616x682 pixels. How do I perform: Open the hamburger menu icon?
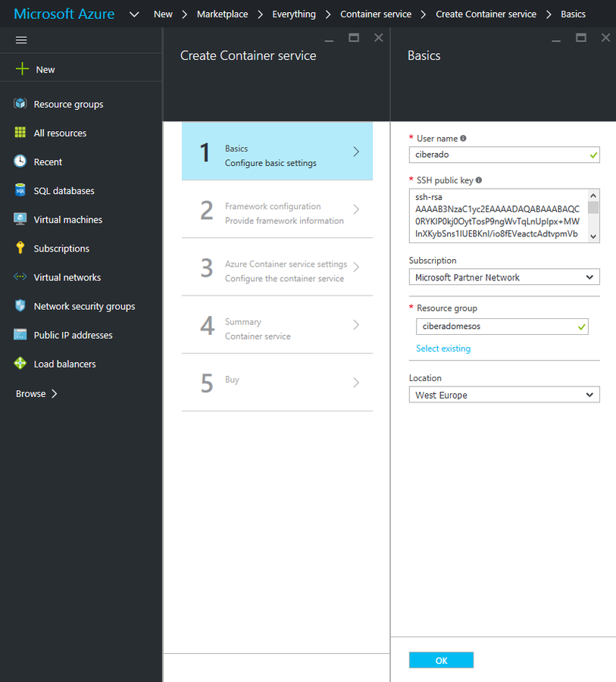pyautogui.click(x=21, y=40)
